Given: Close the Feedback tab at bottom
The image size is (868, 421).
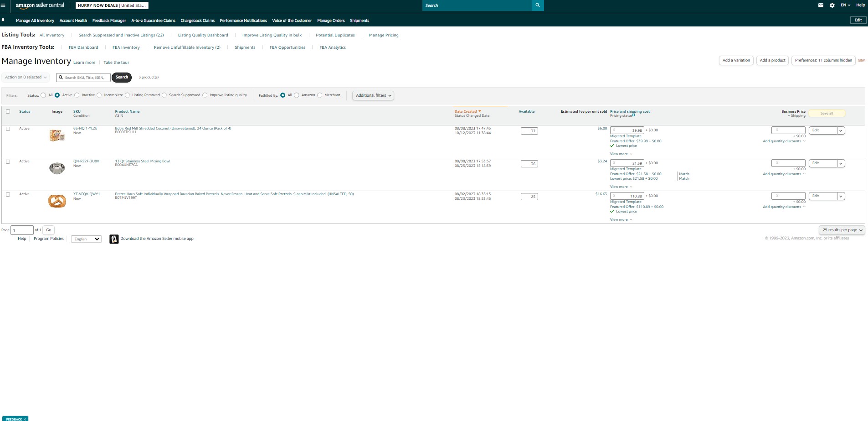Looking at the screenshot, I should pyautogui.click(x=25, y=419).
